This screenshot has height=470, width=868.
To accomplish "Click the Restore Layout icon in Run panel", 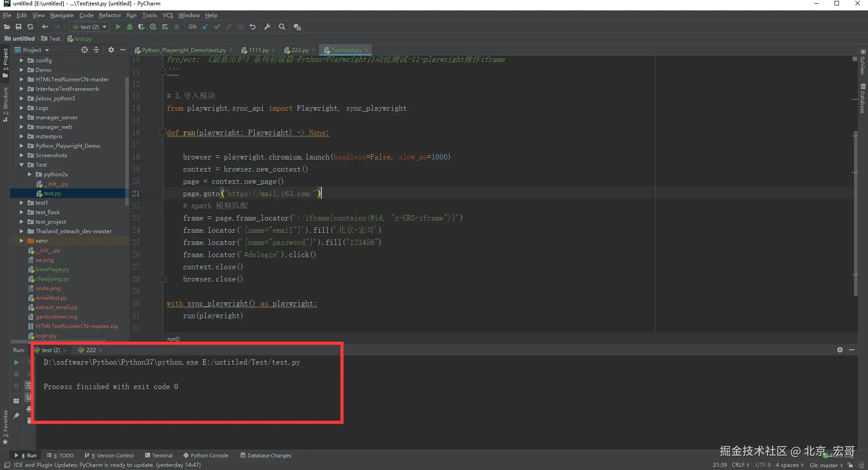I will pos(16,400).
